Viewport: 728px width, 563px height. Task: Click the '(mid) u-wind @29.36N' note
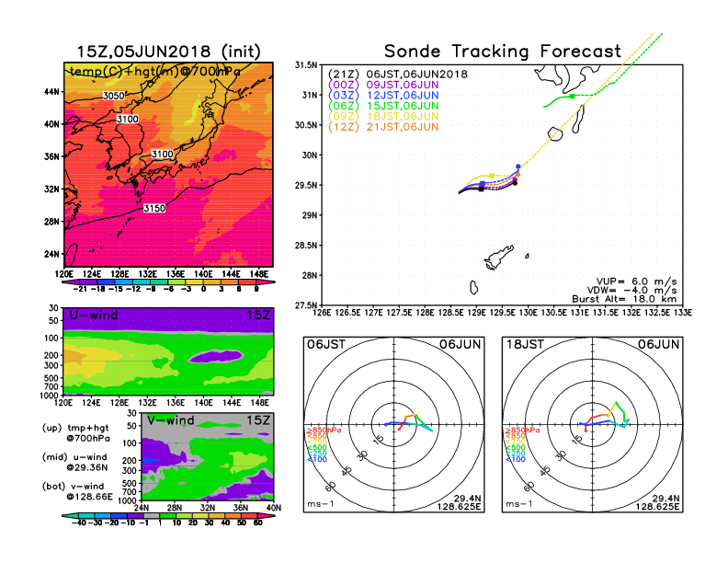click(x=74, y=462)
